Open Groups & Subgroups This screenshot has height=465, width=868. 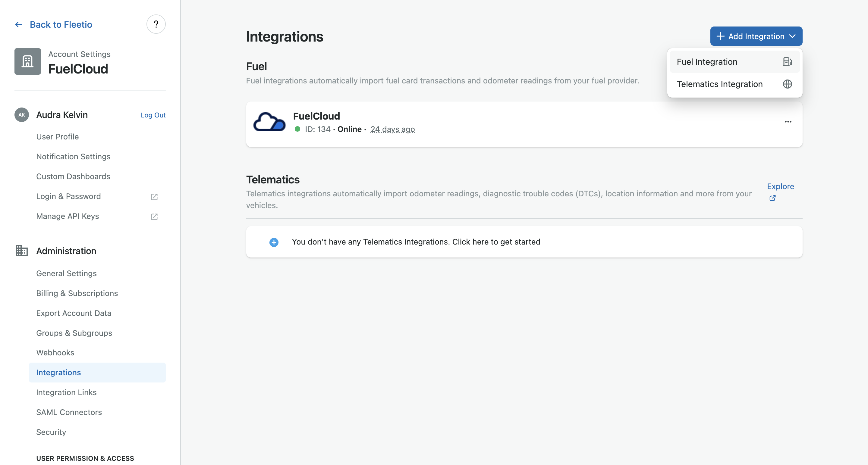(74, 333)
